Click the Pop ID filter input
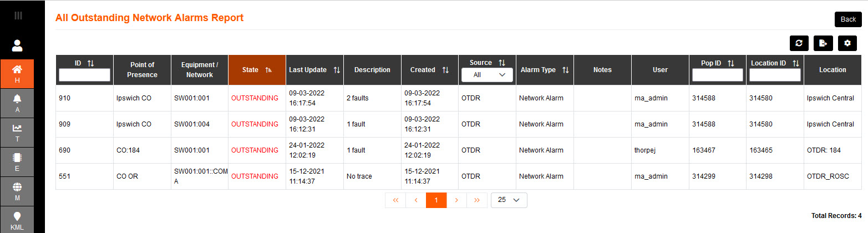 pyautogui.click(x=717, y=75)
